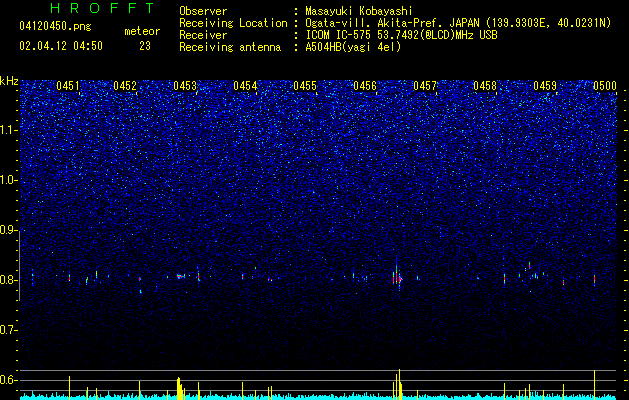Image resolution: width=629 pixels, height=400 pixels.
Task: Select the filename 04120450.png
Action: click(55, 26)
